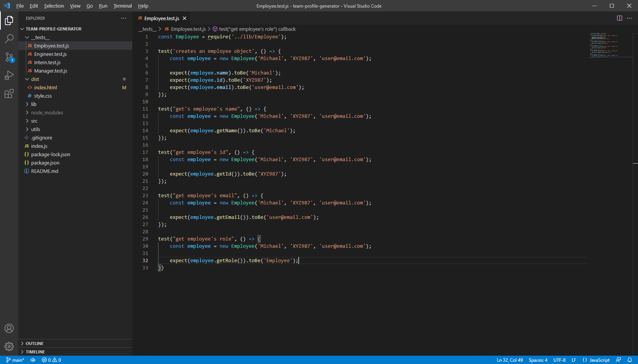This screenshot has width=638, height=364.
Task: Open the Search panel in the activity bar
Action: pyautogui.click(x=9, y=38)
